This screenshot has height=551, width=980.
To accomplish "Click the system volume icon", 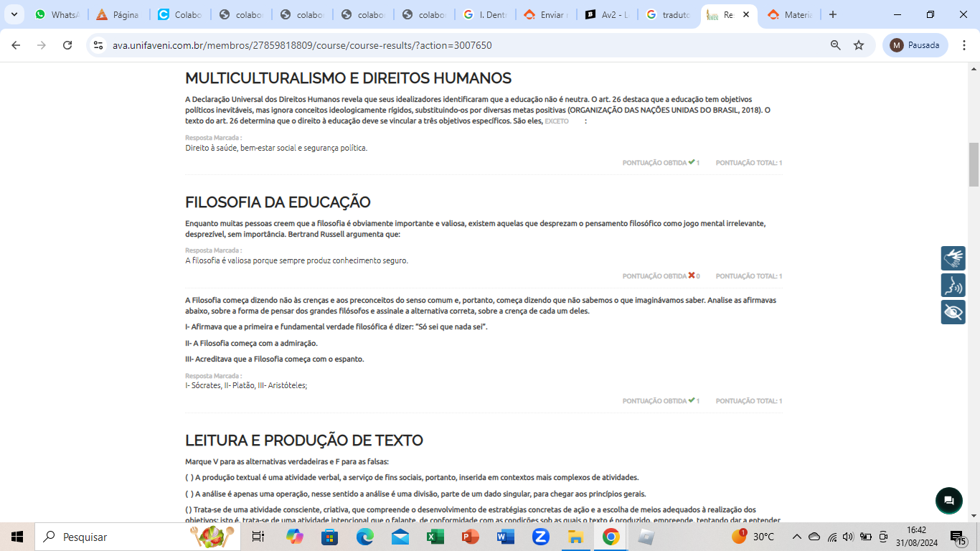I will [848, 537].
